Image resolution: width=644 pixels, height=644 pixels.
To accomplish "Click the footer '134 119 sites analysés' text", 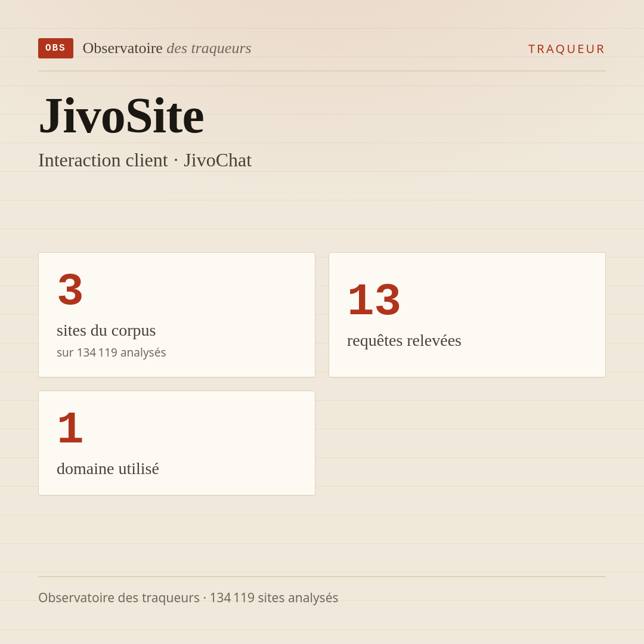I will click(x=274, y=597).
